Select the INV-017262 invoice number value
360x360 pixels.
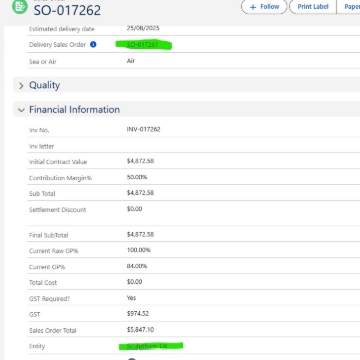pyautogui.click(x=143, y=129)
